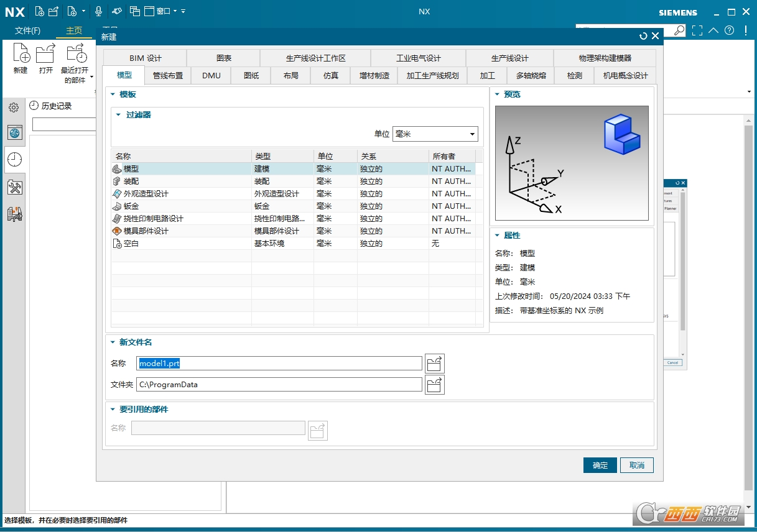Click the magnifier search icon in the top search box
Screen dimensions: 757x532
point(679,30)
